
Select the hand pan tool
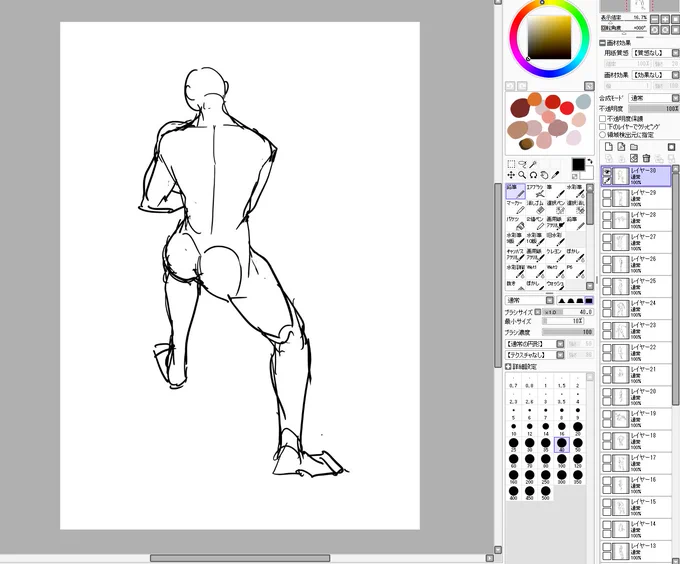tap(544, 175)
